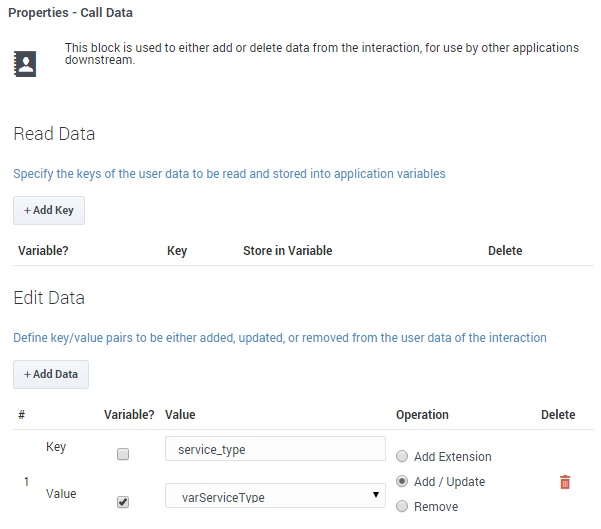The width and height of the screenshot is (601, 529).
Task: Click the Operation column header
Action: pyautogui.click(x=422, y=414)
